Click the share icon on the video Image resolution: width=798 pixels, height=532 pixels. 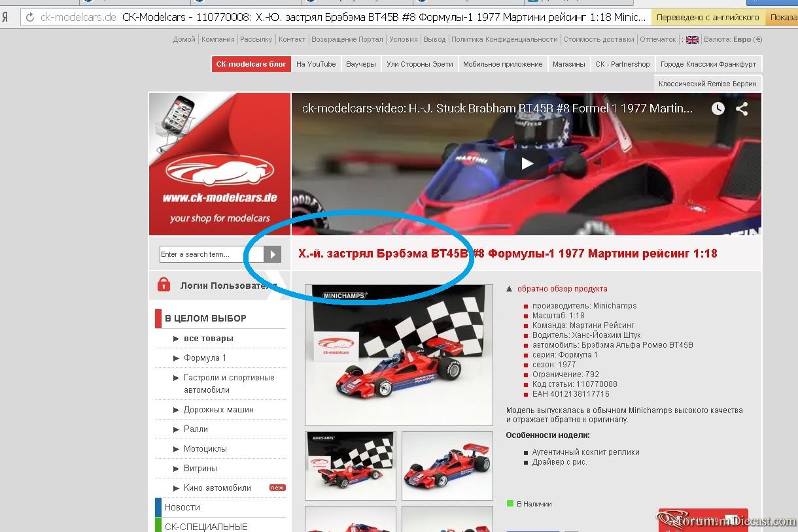(x=742, y=108)
